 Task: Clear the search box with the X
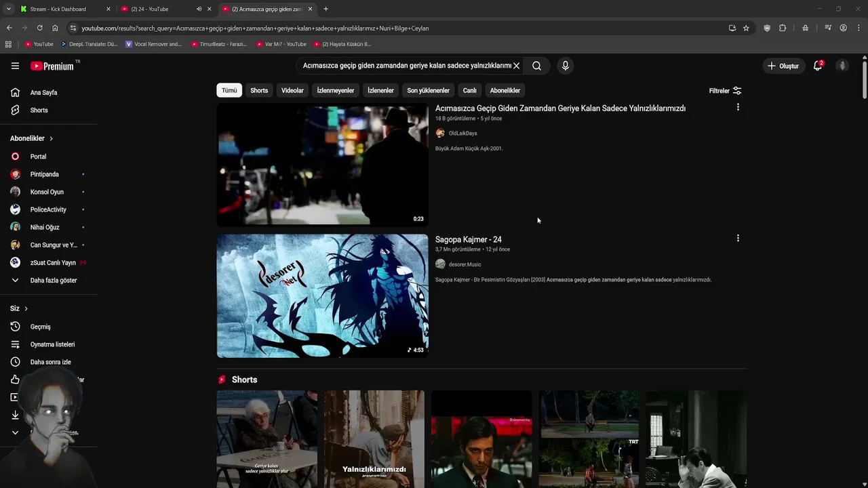coord(516,66)
